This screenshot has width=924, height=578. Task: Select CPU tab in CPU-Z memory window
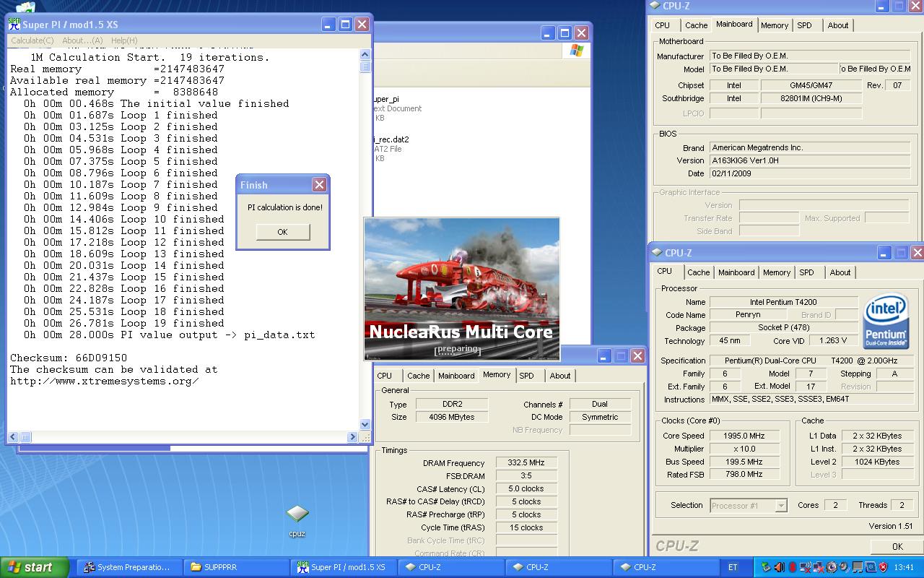[x=385, y=376]
